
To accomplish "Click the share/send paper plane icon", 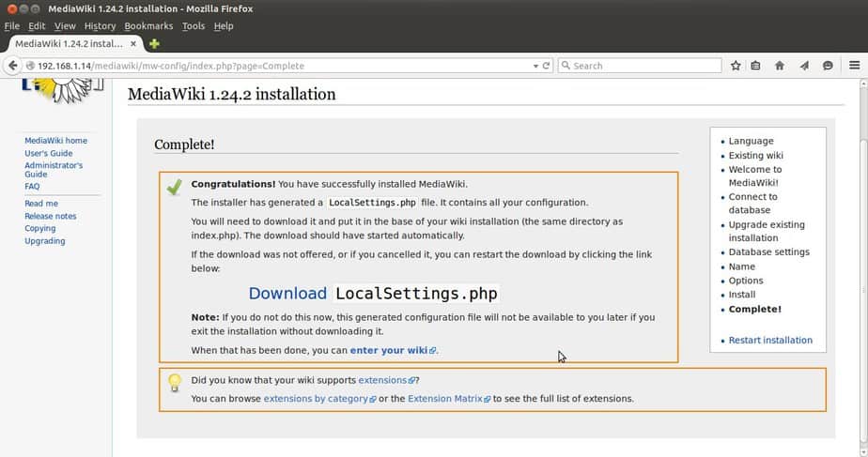I will pos(804,66).
